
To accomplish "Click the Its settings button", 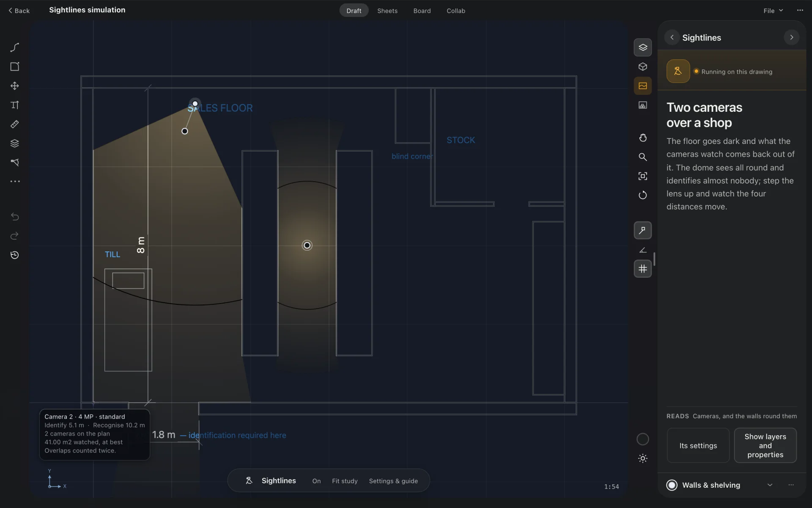I will (698, 445).
